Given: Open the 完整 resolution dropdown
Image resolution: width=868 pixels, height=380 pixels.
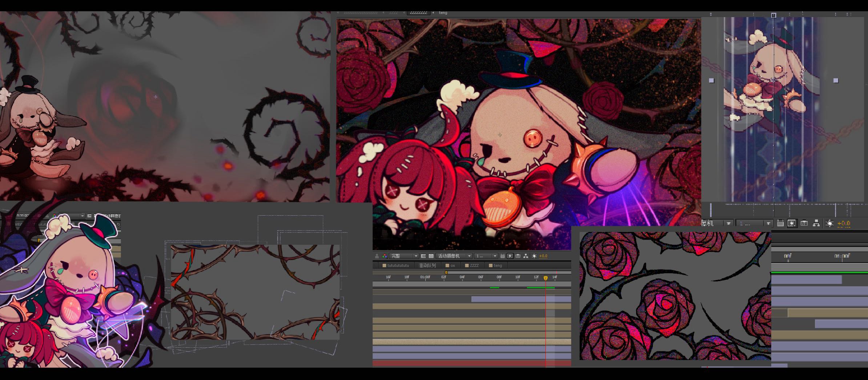Looking at the screenshot, I should click(404, 256).
